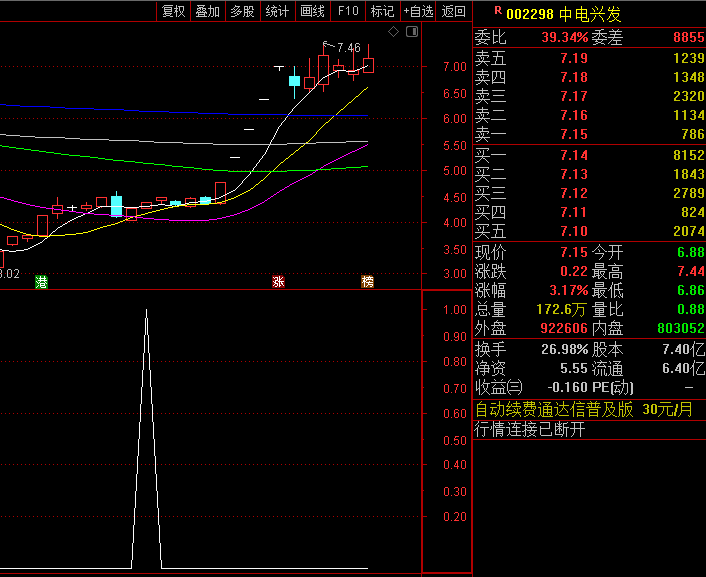
Task: Click the red R badge beside stock code
Action: pyautogui.click(x=498, y=11)
